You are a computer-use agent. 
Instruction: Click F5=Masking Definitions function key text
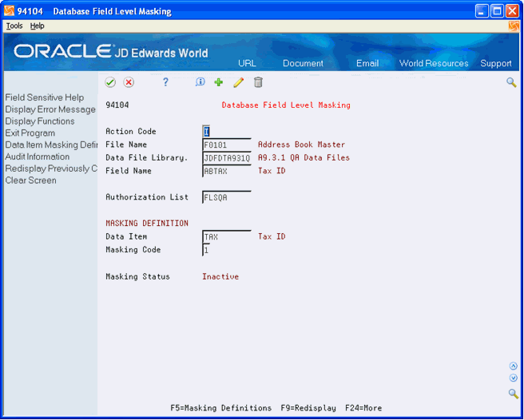221,408
